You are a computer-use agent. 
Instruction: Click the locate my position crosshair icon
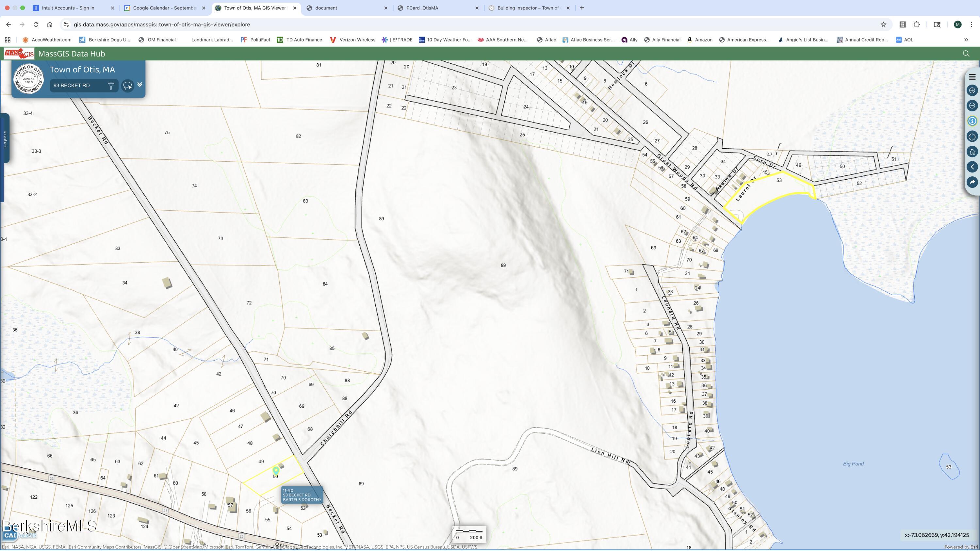click(972, 137)
